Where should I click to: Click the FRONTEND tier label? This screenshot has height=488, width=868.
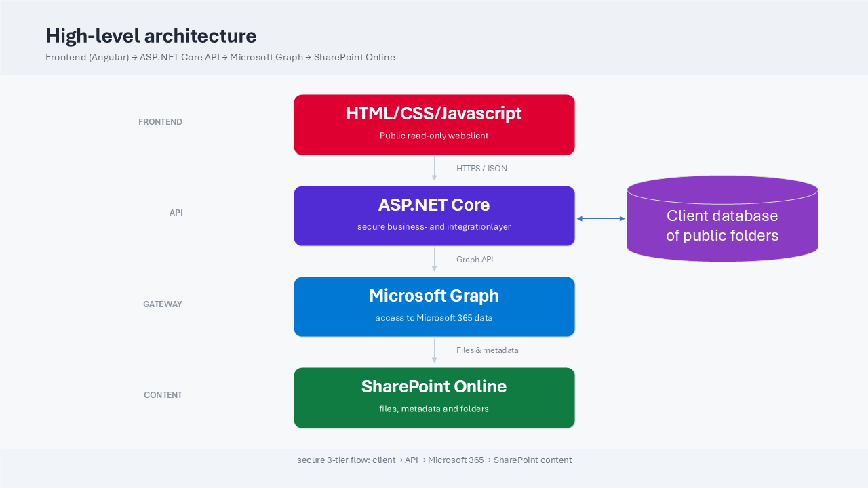click(160, 122)
